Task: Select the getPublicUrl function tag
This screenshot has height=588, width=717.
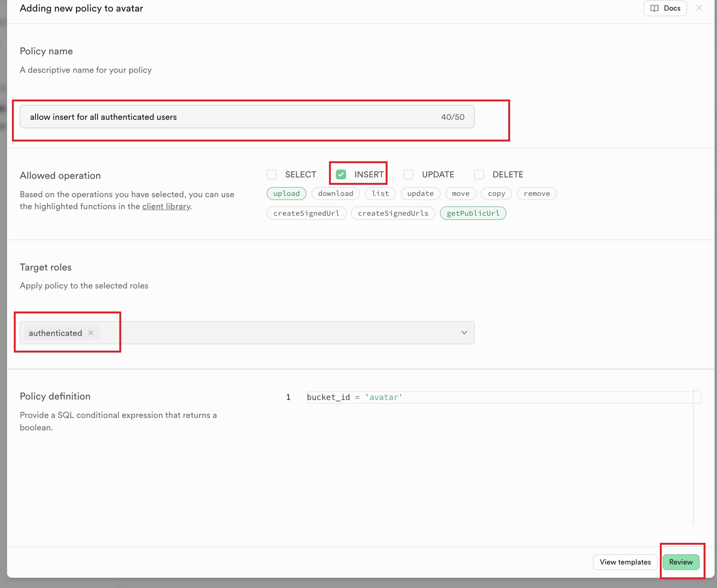Action: tap(473, 213)
